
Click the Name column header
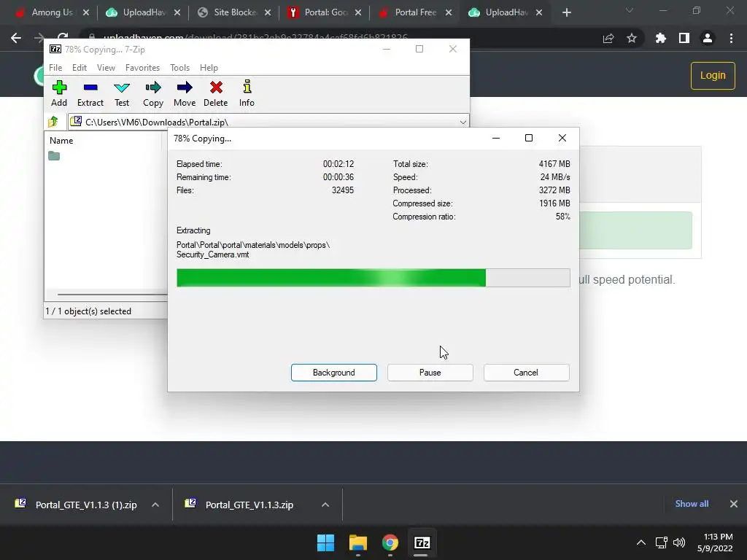click(61, 141)
